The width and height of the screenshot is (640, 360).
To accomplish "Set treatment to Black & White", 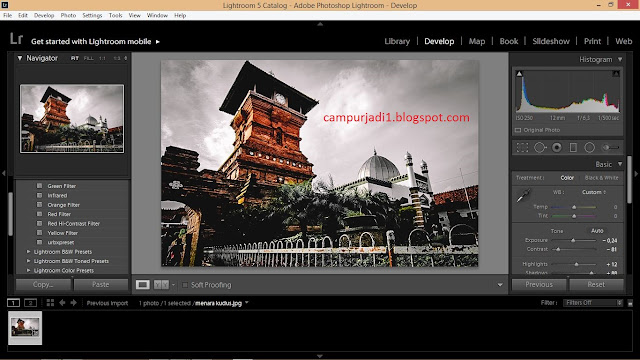I will [x=601, y=178].
